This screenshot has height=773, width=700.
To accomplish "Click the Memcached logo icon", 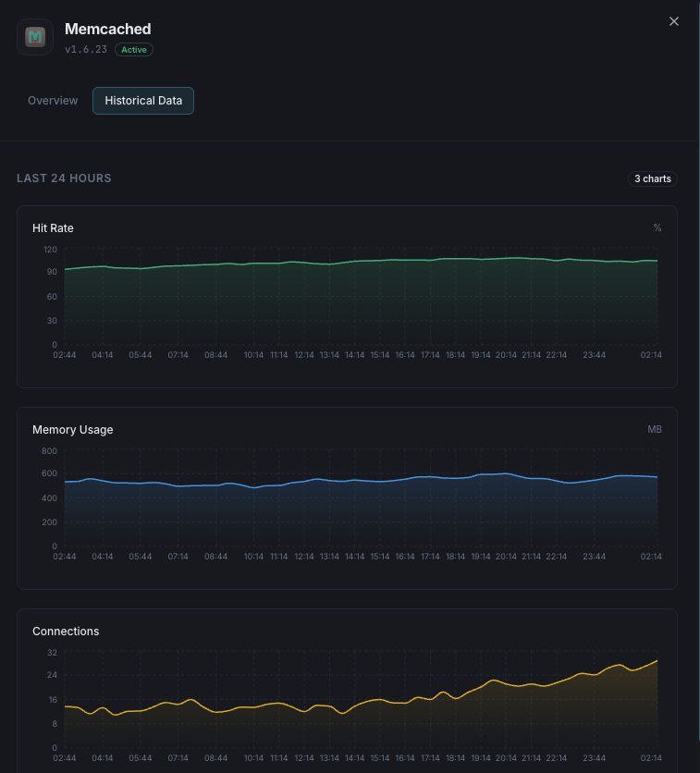I will click(35, 37).
